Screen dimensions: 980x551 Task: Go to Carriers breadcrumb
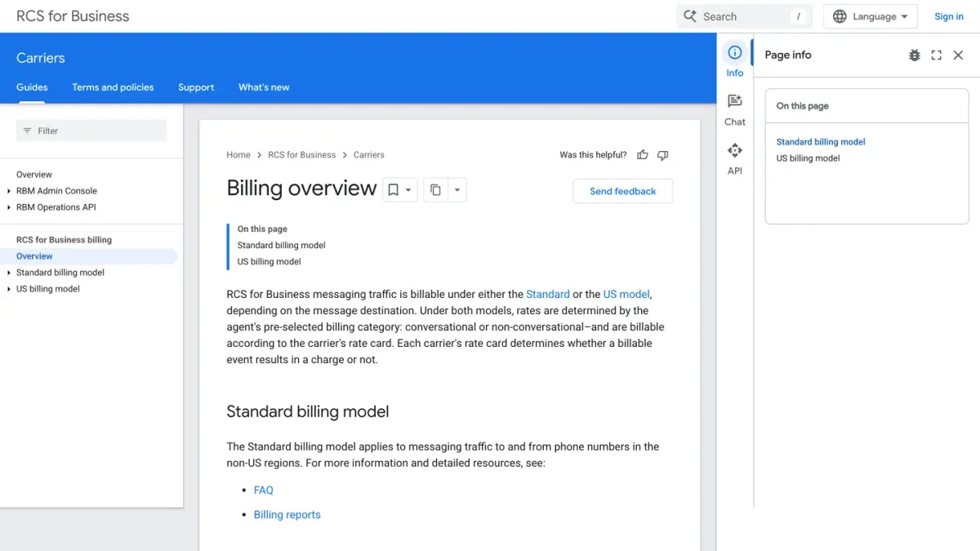pyautogui.click(x=369, y=154)
